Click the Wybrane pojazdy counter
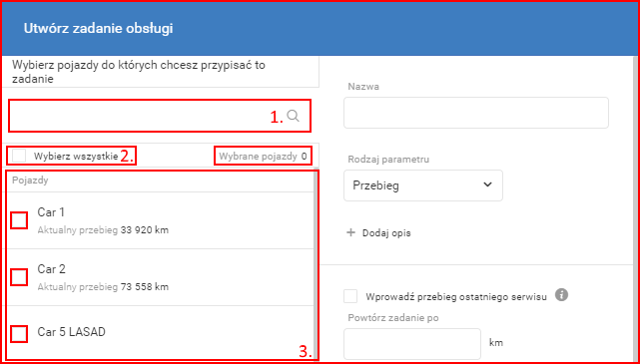The image size is (640, 364). pos(263,156)
